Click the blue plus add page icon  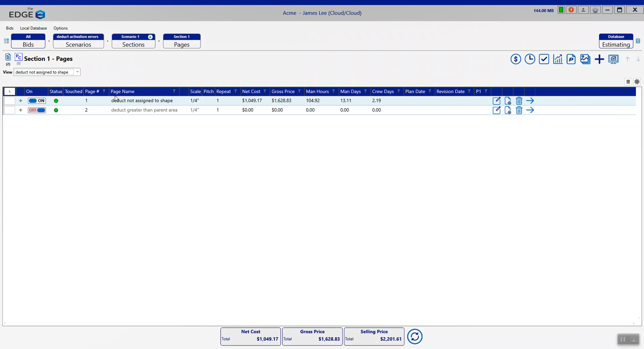(599, 59)
